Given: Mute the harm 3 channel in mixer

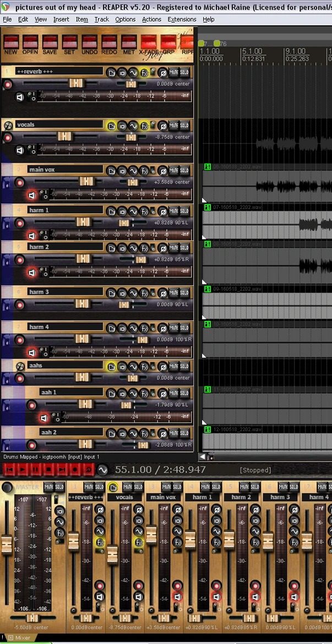Looking at the screenshot, I should click(283, 487).
